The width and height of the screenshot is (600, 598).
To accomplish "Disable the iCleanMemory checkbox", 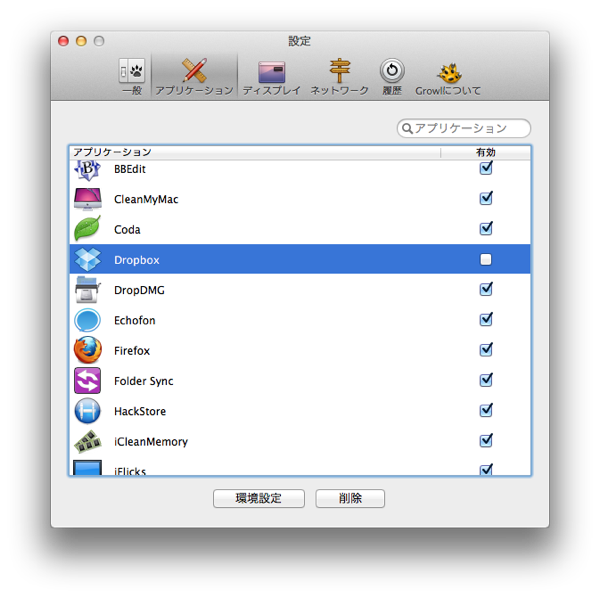I will point(486,440).
